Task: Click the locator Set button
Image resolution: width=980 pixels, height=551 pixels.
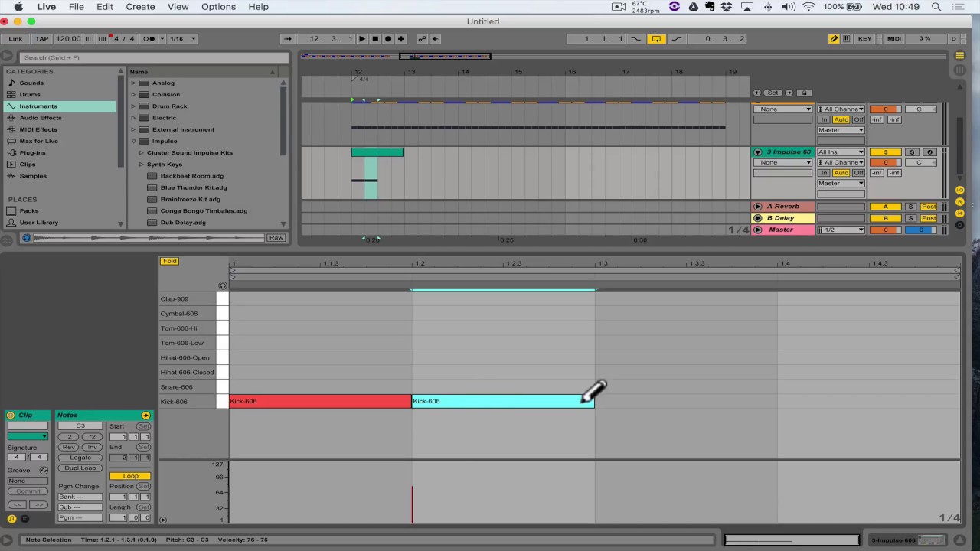Action: coord(773,93)
